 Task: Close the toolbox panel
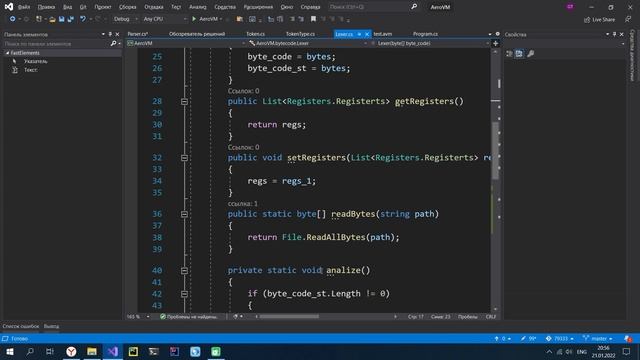[x=118, y=34]
